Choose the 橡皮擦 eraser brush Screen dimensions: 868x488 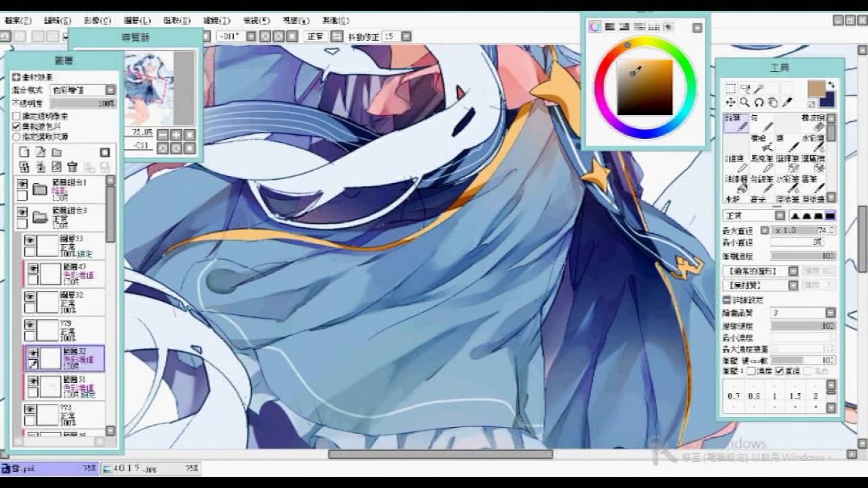[x=813, y=123]
